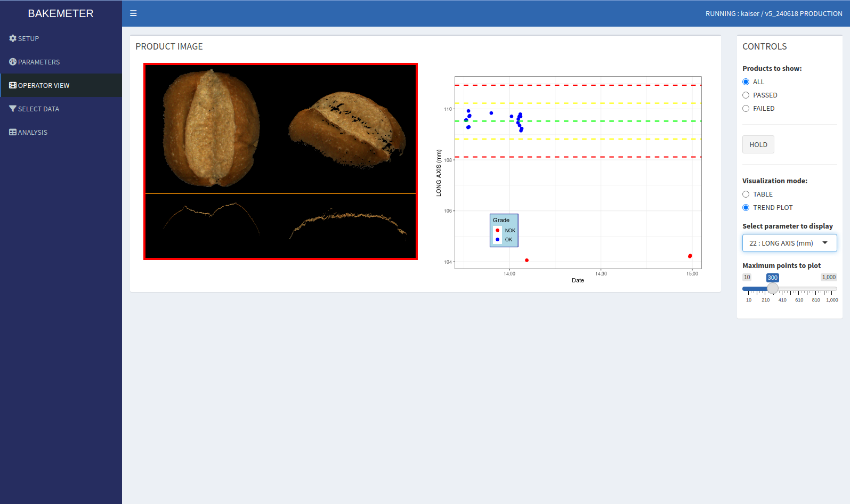Viewport: 850px width, 504px height.
Task: Click the maximum points slider handle
Action: click(x=773, y=289)
